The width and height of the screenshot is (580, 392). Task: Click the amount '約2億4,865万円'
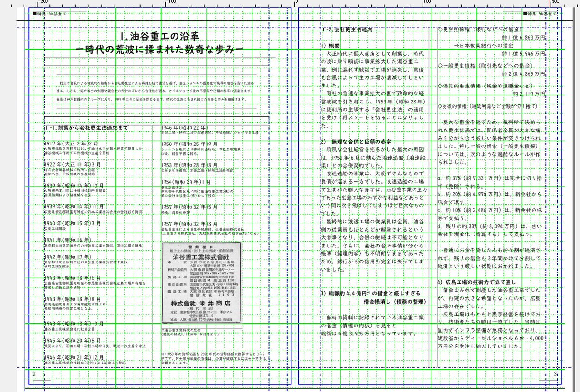pos(523,74)
